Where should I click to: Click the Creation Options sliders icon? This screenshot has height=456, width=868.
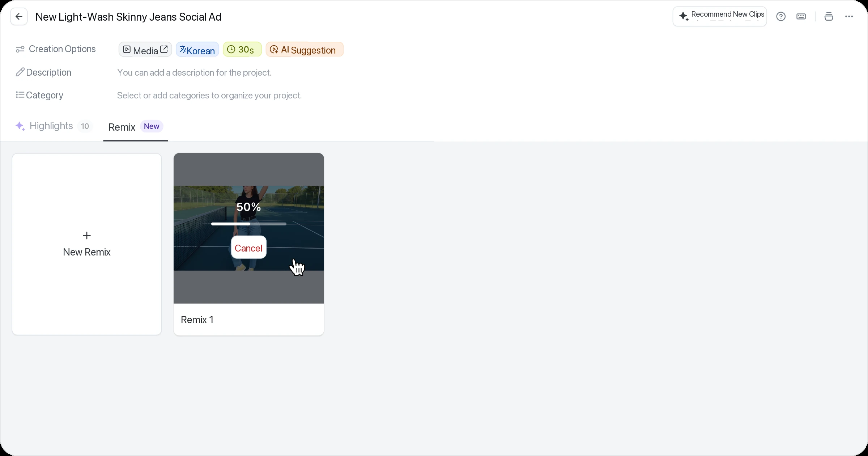[20, 49]
